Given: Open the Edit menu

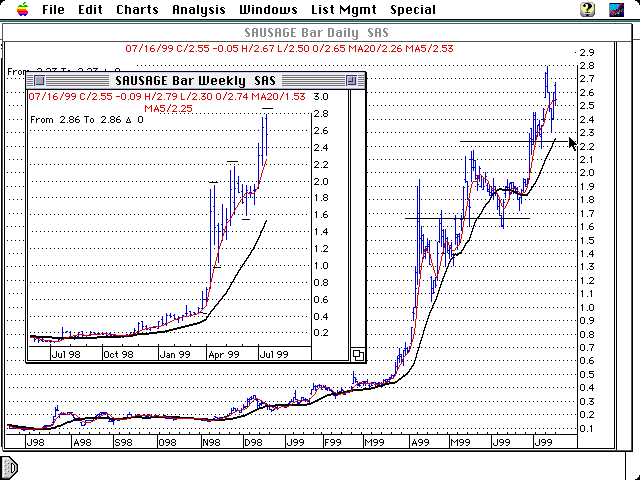Looking at the screenshot, I should pyautogui.click(x=90, y=10).
